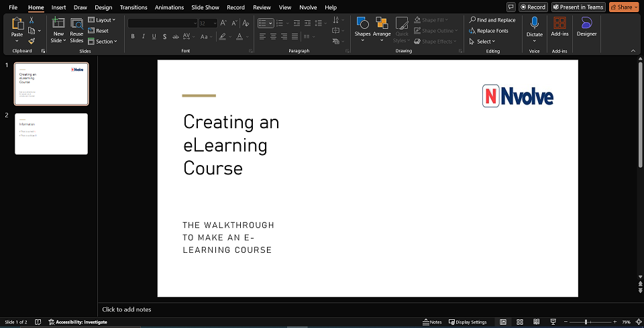644x328 pixels.
Task: Open the File tab
Action: pos(13,7)
